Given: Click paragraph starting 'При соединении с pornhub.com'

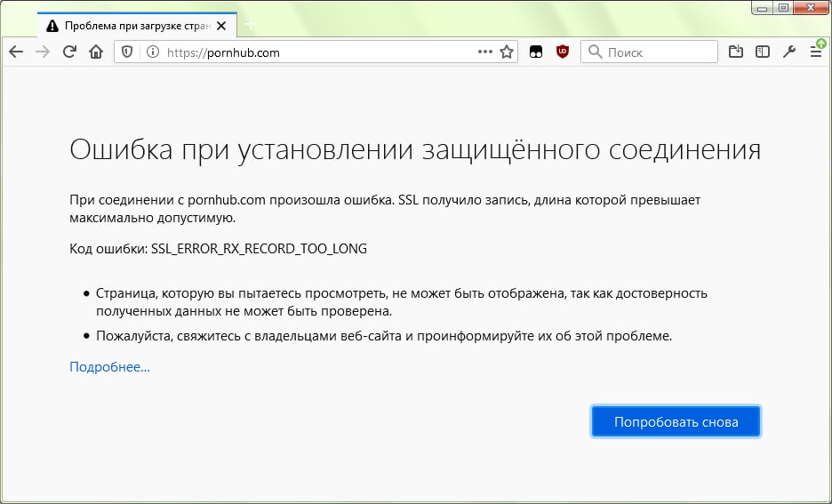Looking at the screenshot, I should coord(385,209).
